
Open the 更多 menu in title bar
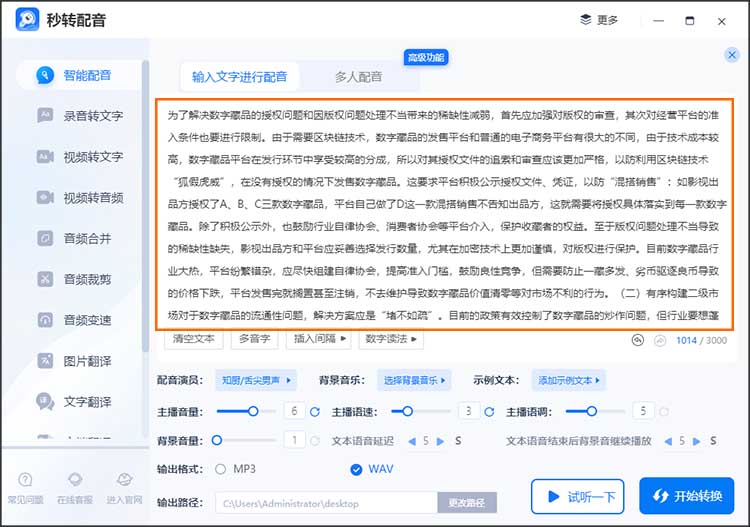(599, 20)
